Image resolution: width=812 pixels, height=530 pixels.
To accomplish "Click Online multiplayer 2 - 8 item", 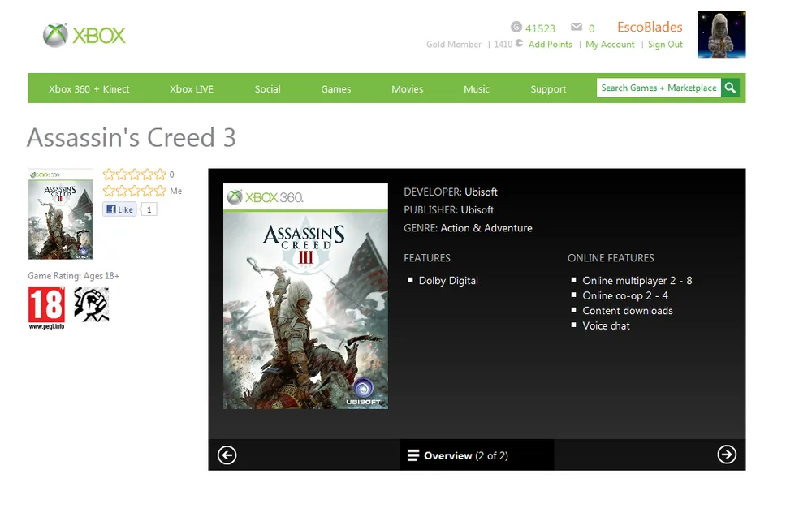I will 637,281.
